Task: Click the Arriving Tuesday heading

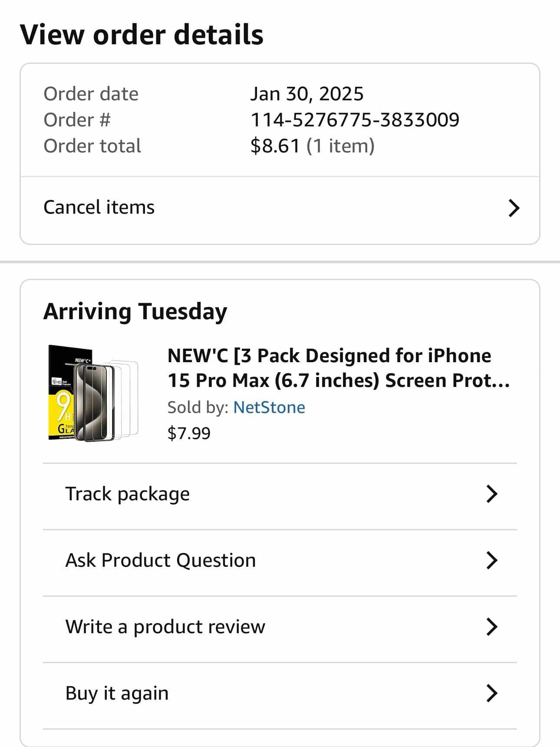Action: pos(135,311)
